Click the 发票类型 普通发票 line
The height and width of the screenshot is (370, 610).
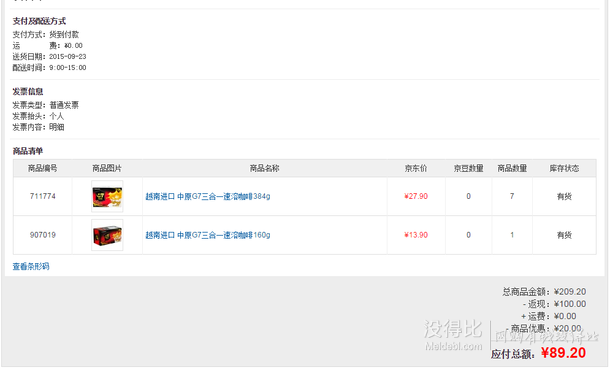(x=46, y=105)
